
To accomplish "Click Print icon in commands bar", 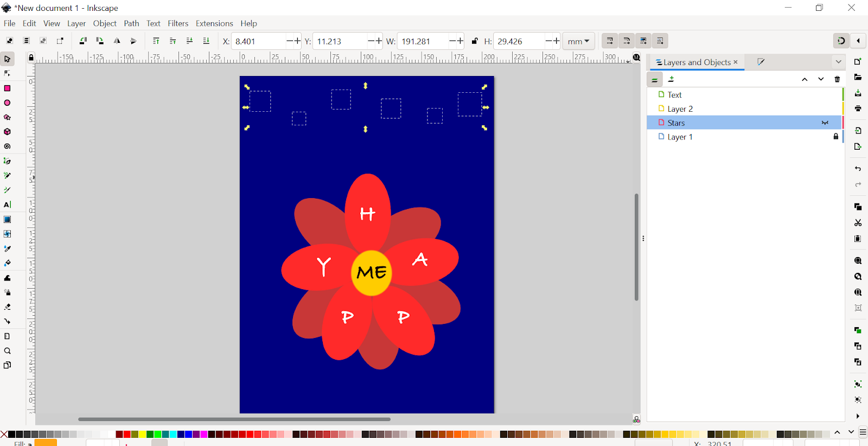I will [858, 109].
